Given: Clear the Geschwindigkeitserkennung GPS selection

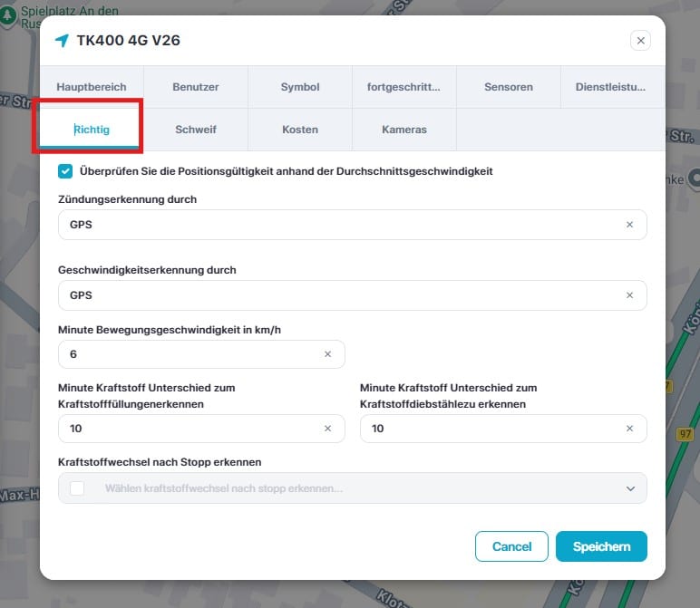Looking at the screenshot, I should coord(629,295).
